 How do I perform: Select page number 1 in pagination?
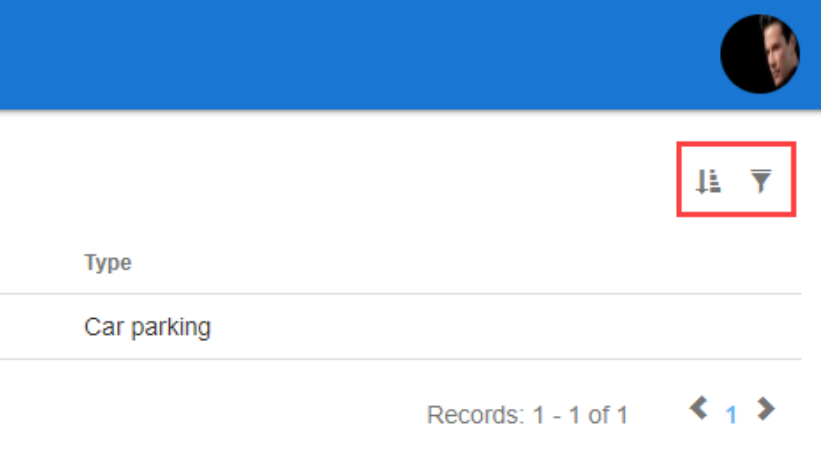click(731, 414)
